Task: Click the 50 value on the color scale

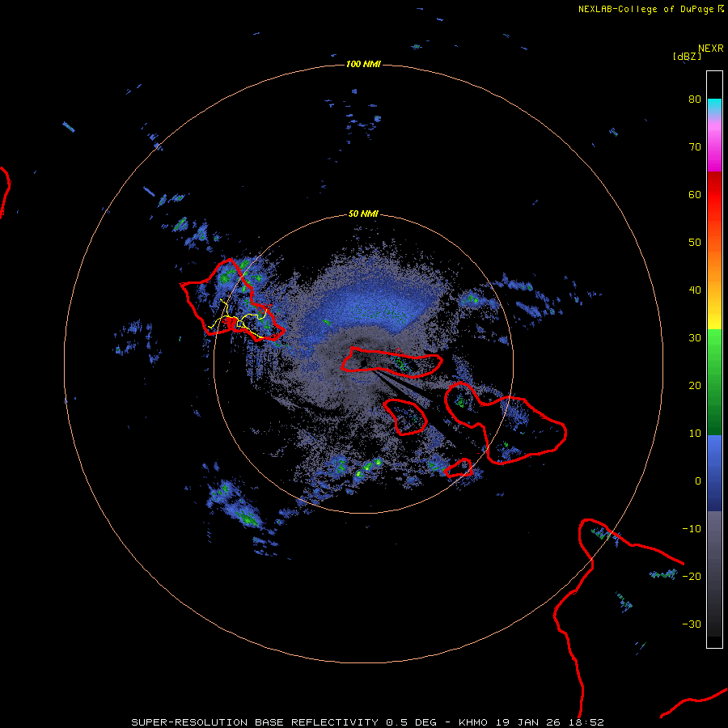Action: tap(695, 243)
